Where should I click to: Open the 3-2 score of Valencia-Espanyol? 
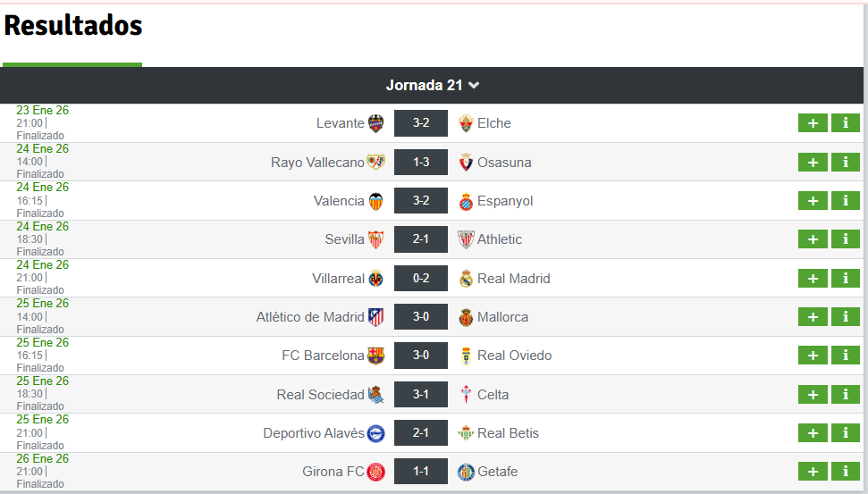tap(421, 201)
